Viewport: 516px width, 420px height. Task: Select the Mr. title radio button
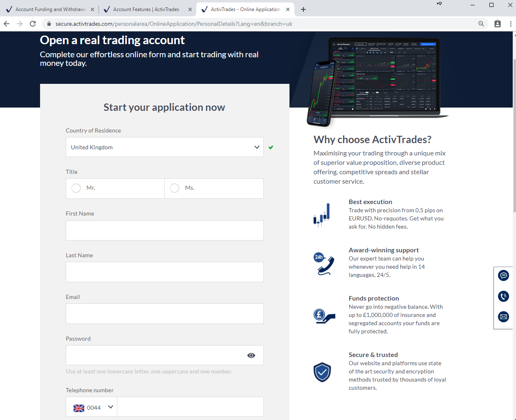[x=76, y=188]
